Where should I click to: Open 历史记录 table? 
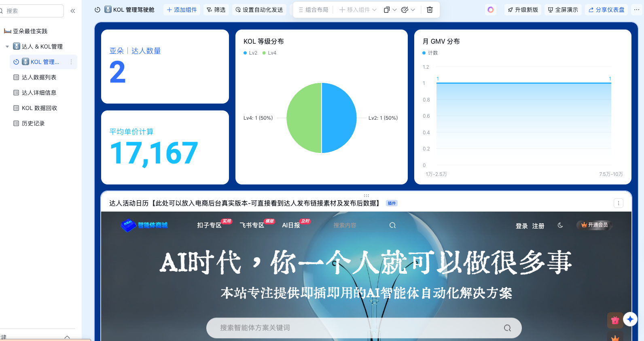[x=33, y=123]
